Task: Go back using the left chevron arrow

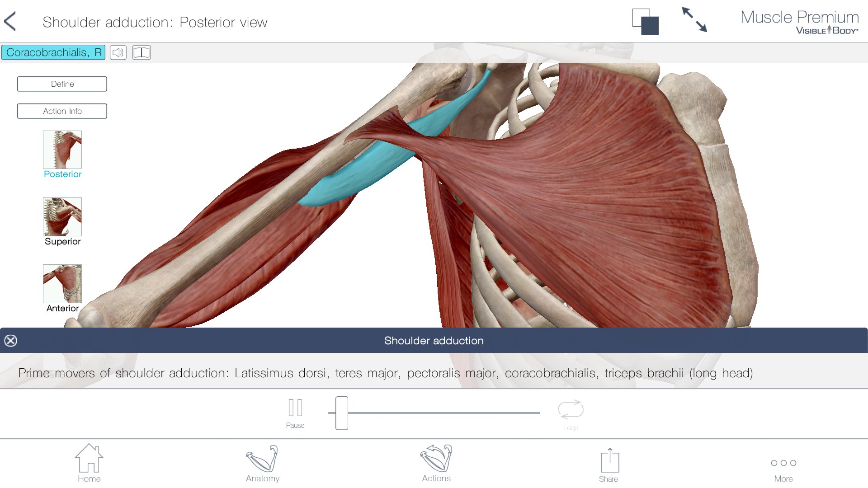Action: (10, 21)
